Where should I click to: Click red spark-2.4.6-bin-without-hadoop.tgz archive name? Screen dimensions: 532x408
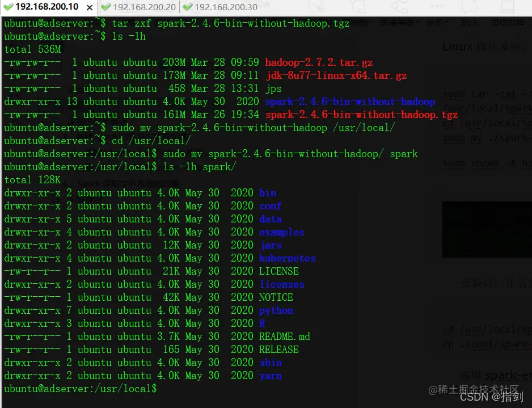tap(361, 115)
